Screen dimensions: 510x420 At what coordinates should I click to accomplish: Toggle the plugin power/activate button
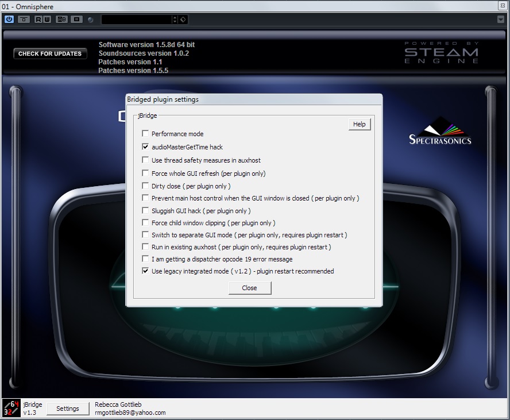[x=9, y=20]
